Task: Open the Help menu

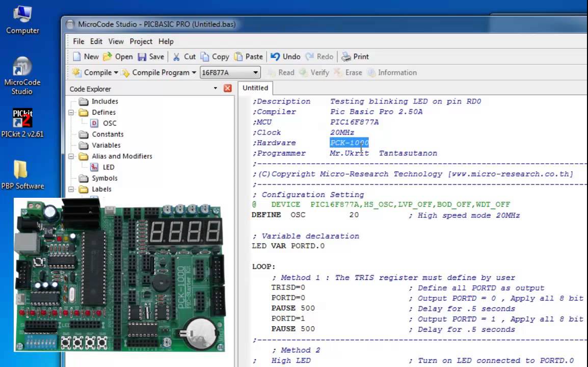Action: [166, 41]
